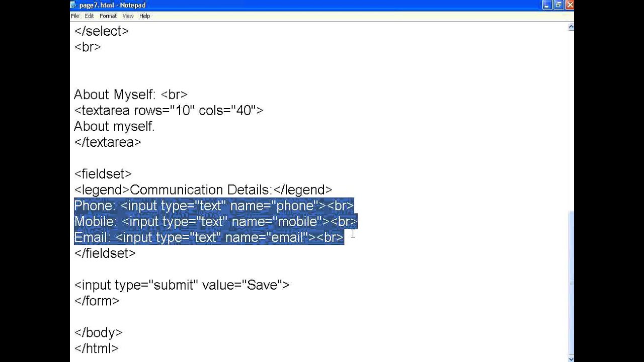Open the View menu

tap(128, 16)
